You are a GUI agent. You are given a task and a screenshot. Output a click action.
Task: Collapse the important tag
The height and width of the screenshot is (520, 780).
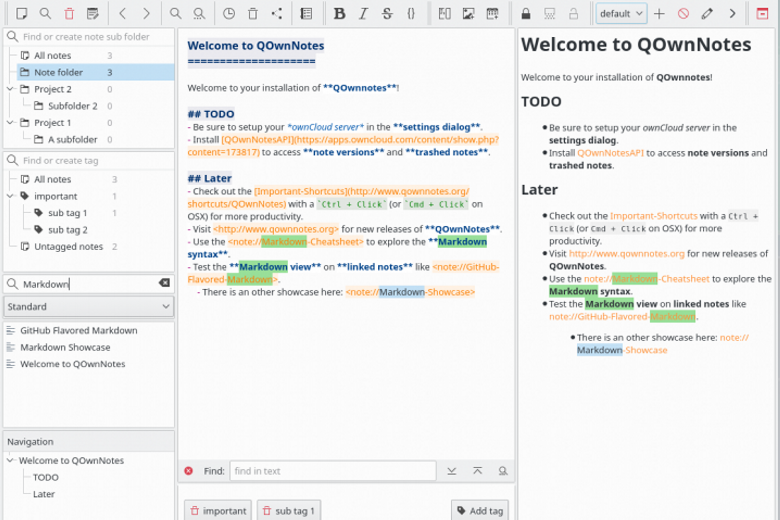point(10,196)
